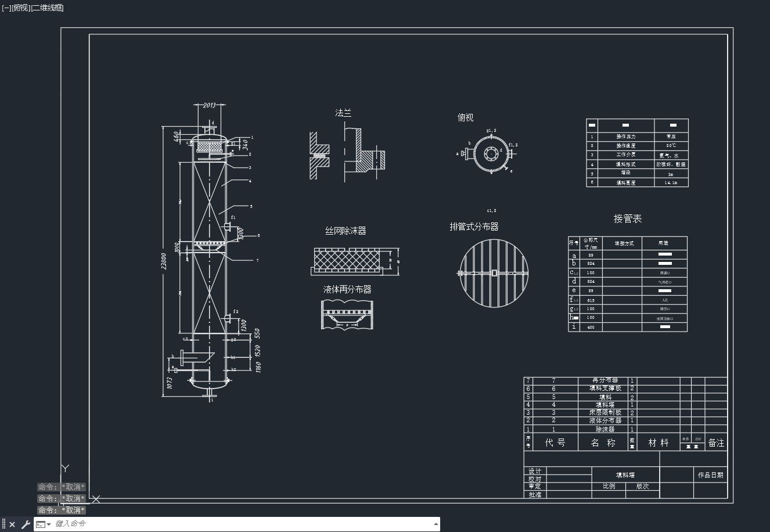Select the 1073 dimension near tower bottom

click(x=170, y=383)
